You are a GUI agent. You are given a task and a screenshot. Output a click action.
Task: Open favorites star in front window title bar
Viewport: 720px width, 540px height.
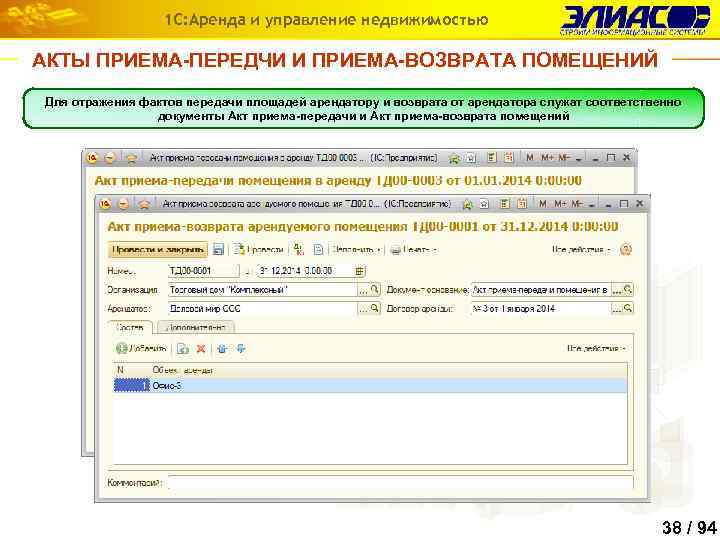click(144, 204)
